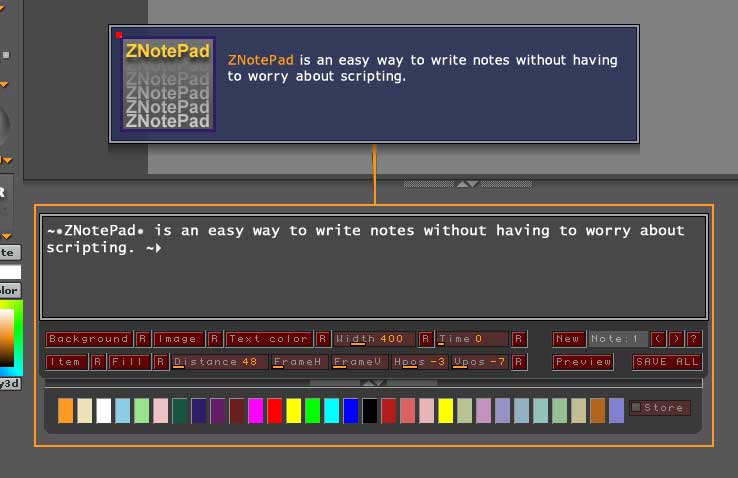The width and height of the screenshot is (738, 478).
Task: Toggle the Store checkbox
Action: 636,407
